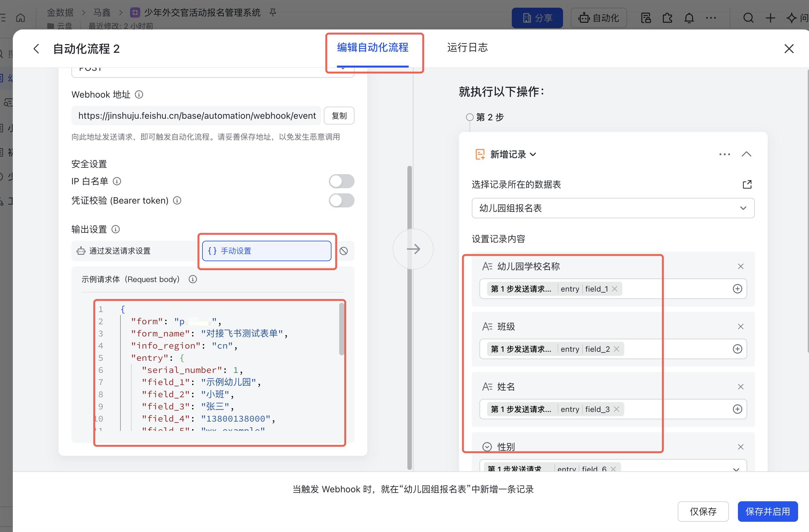
Task: Open the extensions puzzle icon in the top bar
Action: click(667, 18)
